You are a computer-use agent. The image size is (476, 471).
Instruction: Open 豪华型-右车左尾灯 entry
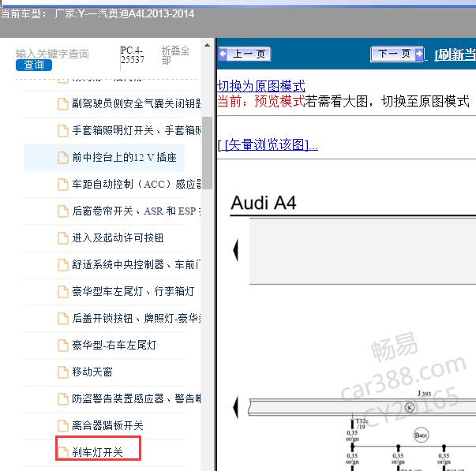click(x=114, y=345)
